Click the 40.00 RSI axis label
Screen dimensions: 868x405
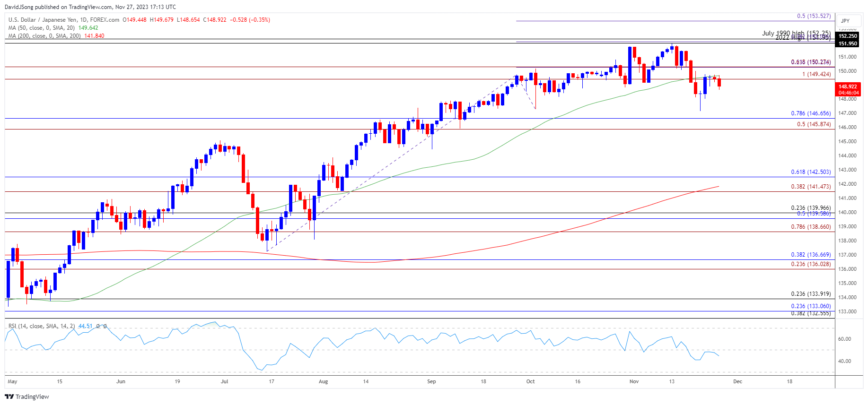(x=844, y=361)
